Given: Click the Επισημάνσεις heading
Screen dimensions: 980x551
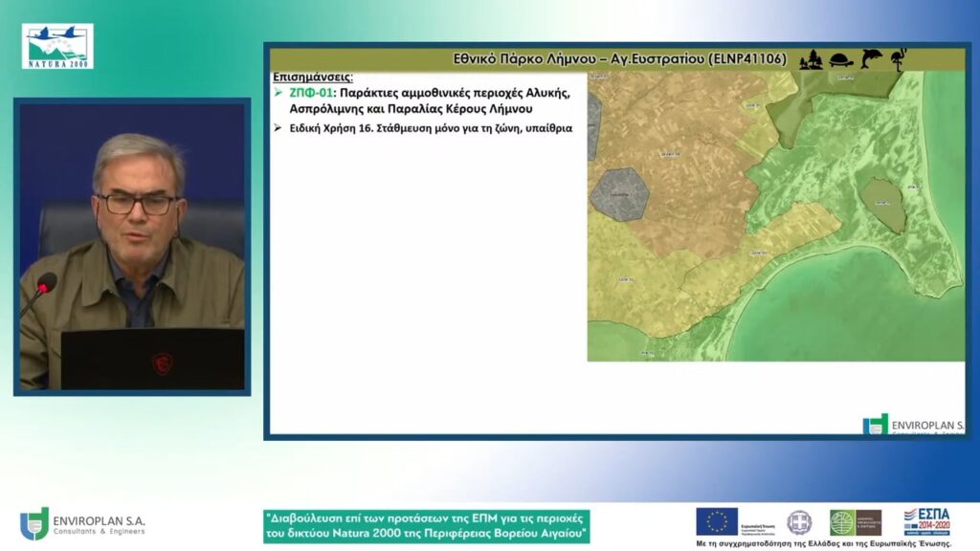Looking at the screenshot, I should [x=313, y=77].
